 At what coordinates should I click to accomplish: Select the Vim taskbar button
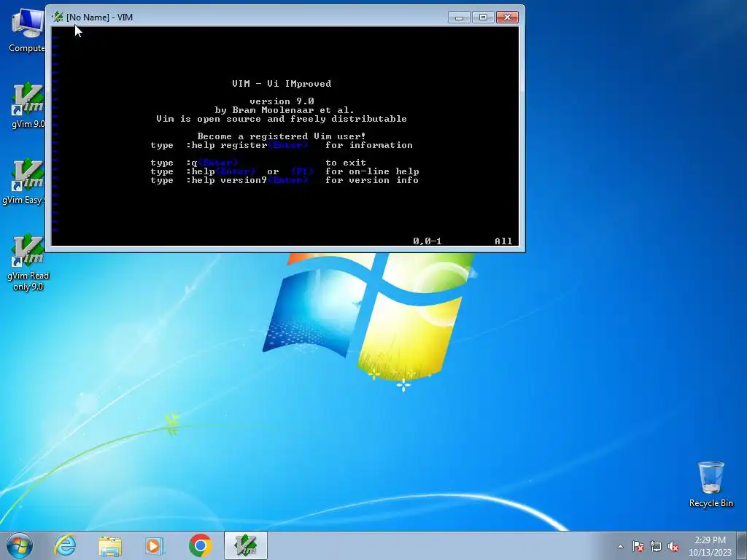pyautogui.click(x=245, y=545)
